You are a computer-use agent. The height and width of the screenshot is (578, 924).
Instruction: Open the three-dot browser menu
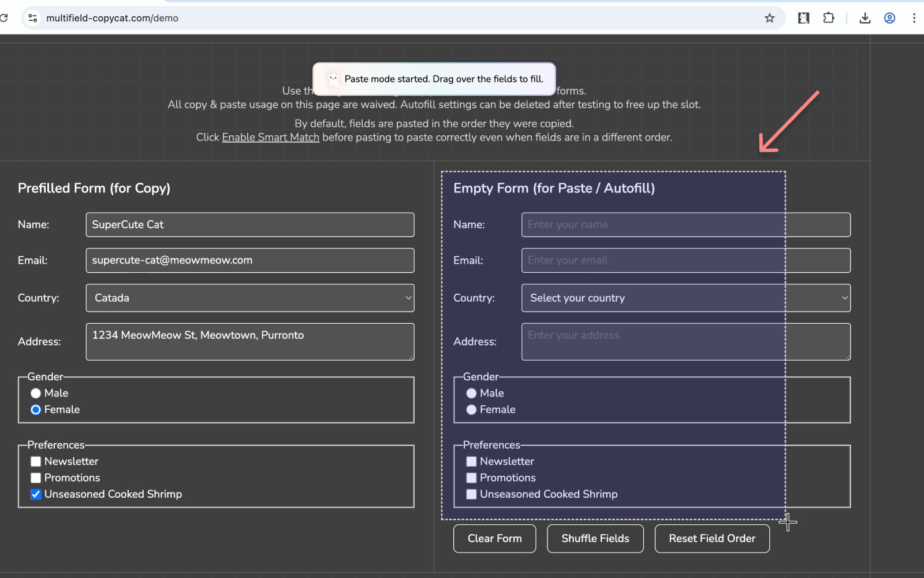914,18
